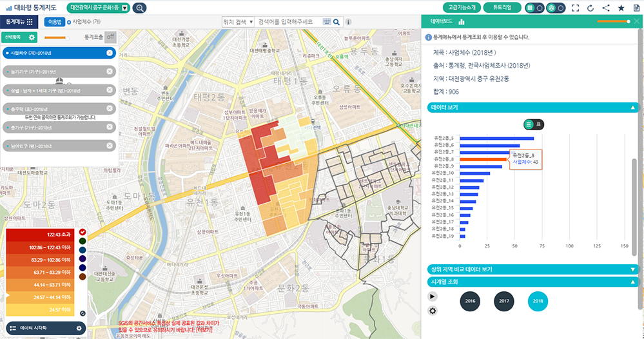Open the 통계메뉴 menu
This screenshot has height=339, width=644.
19,22
